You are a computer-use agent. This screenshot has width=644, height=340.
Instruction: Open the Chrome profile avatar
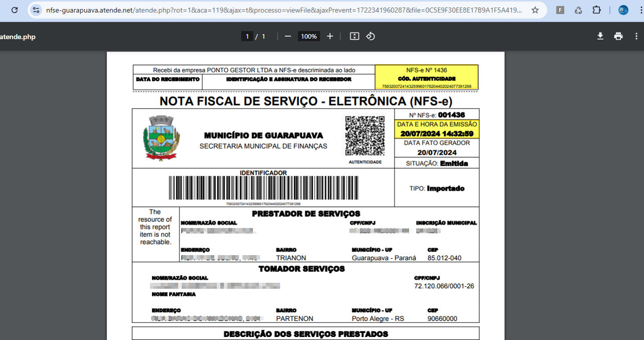point(623,10)
